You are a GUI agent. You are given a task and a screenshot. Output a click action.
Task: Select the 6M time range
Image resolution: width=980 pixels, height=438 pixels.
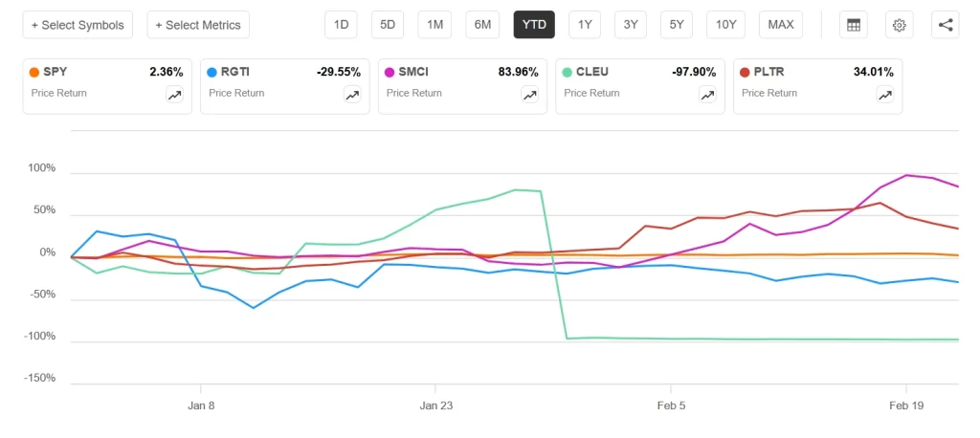point(482,25)
